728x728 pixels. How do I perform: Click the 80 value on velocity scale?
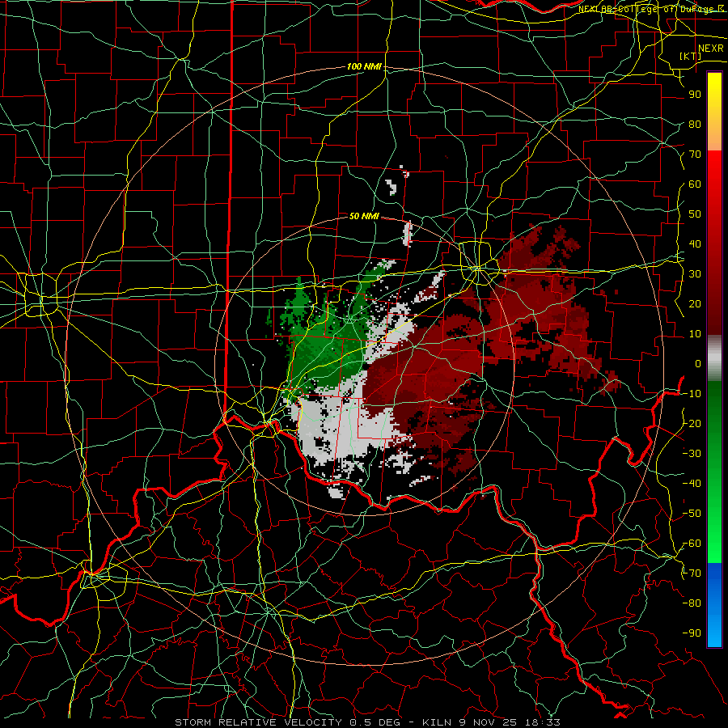pos(695,125)
